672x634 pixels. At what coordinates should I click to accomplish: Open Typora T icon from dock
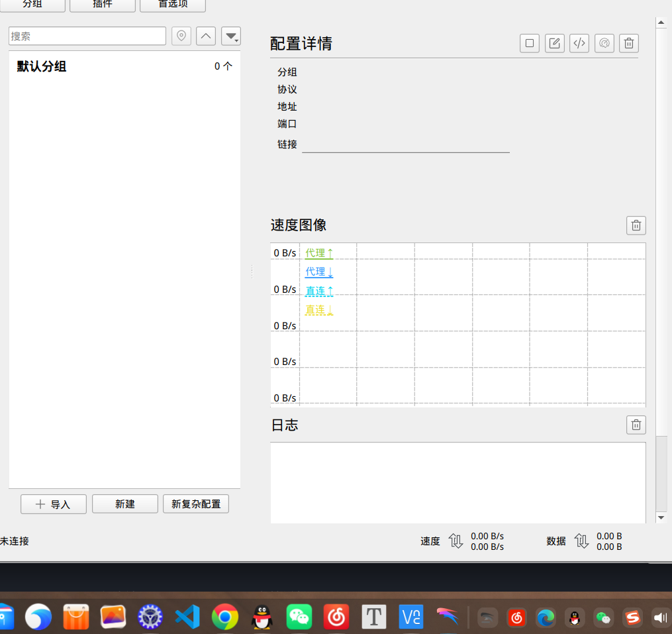(373, 617)
